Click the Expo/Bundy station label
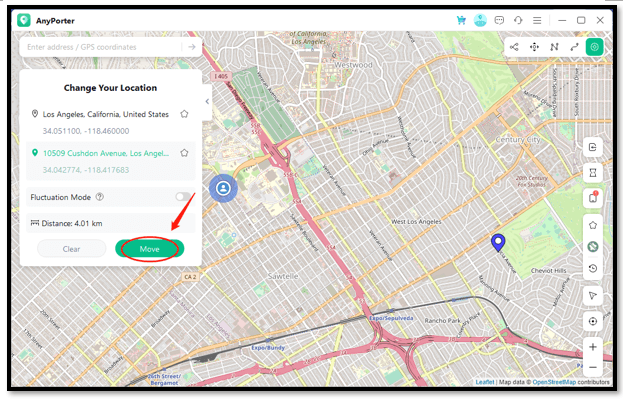This screenshot has width=623, height=400. coord(268,348)
